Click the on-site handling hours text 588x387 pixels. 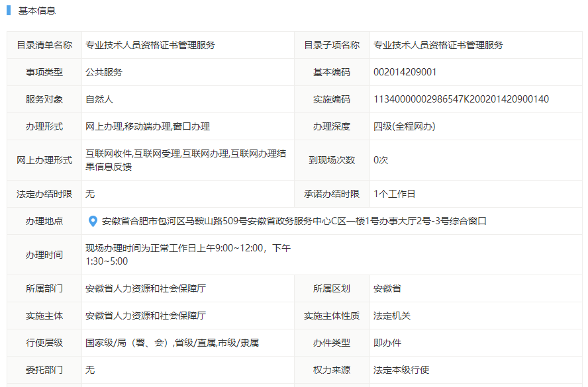pos(188,255)
